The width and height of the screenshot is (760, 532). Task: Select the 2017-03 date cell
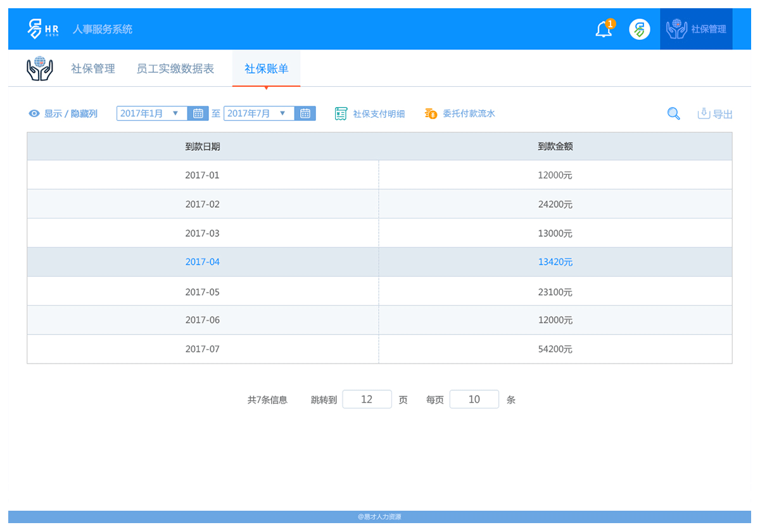click(203, 233)
